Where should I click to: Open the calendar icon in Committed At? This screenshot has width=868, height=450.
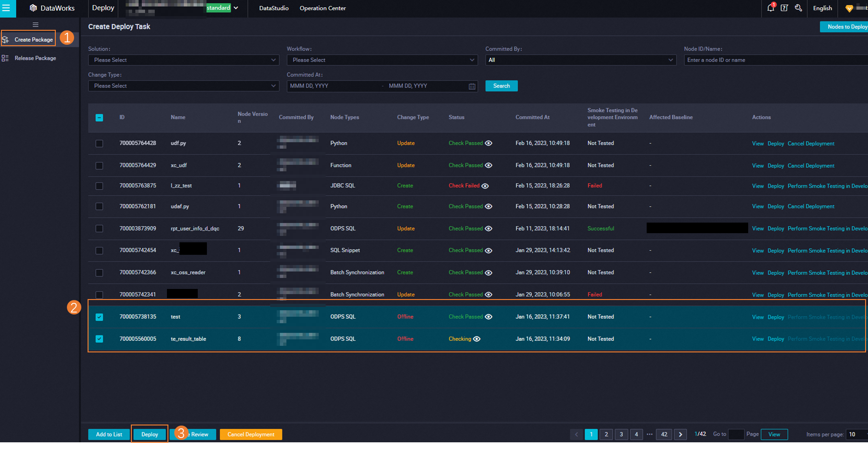(472, 86)
